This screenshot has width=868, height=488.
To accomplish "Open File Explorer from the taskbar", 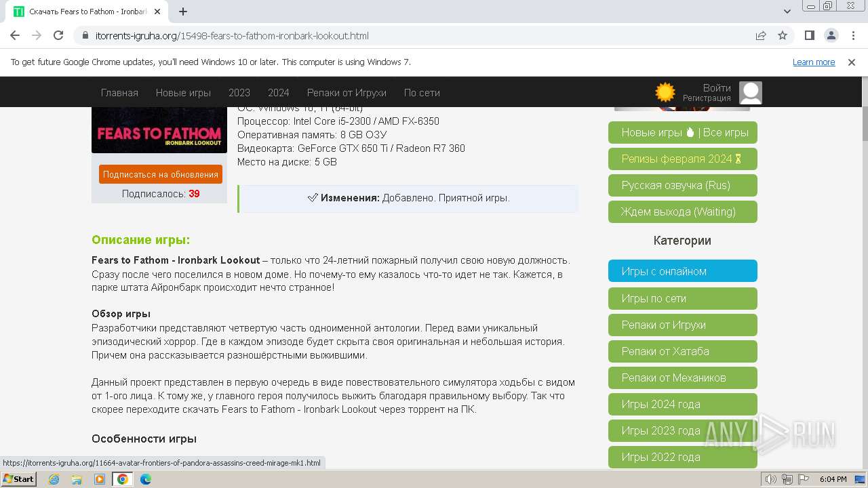I will (x=77, y=479).
